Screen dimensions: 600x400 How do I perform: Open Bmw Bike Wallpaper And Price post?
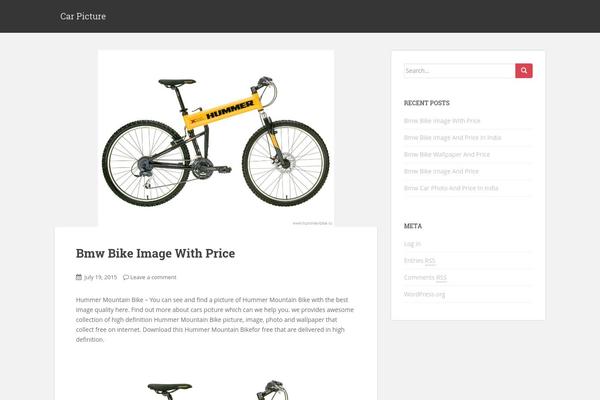[x=447, y=154]
